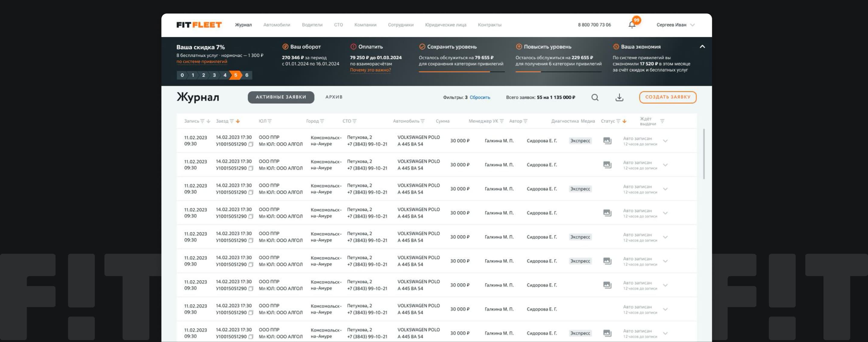Click the Сохранить уровень checkmark icon
This screenshot has height=342, width=868.
click(x=422, y=47)
